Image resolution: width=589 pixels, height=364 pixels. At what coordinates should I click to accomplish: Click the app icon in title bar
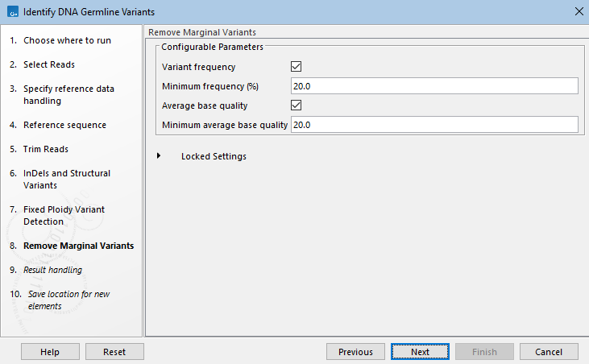click(11, 11)
